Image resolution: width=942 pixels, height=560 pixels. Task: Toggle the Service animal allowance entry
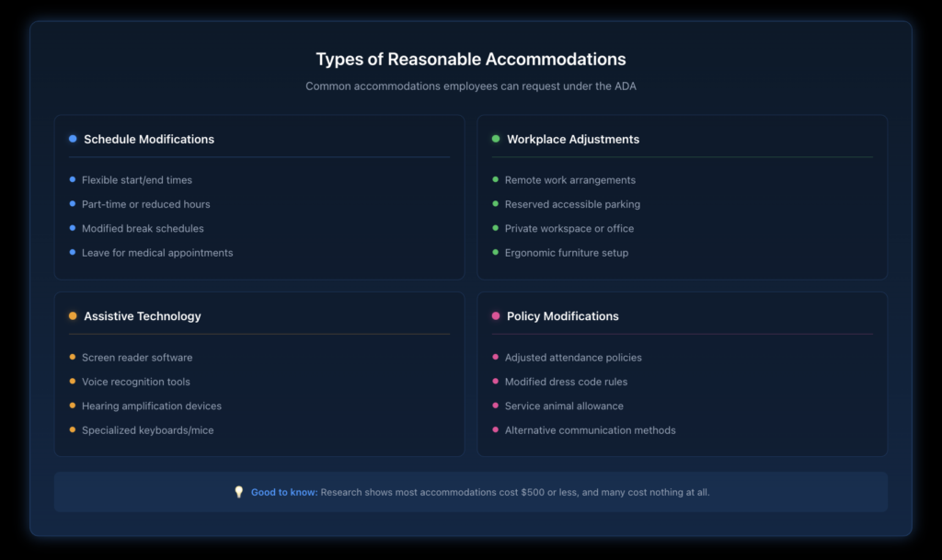click(x=564, y=406)
